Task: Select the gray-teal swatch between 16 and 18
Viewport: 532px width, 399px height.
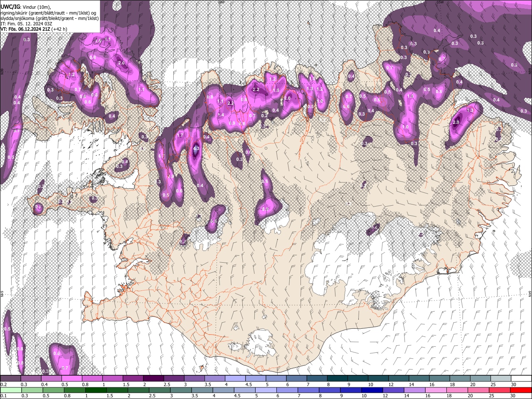Action: coord(440,379)
